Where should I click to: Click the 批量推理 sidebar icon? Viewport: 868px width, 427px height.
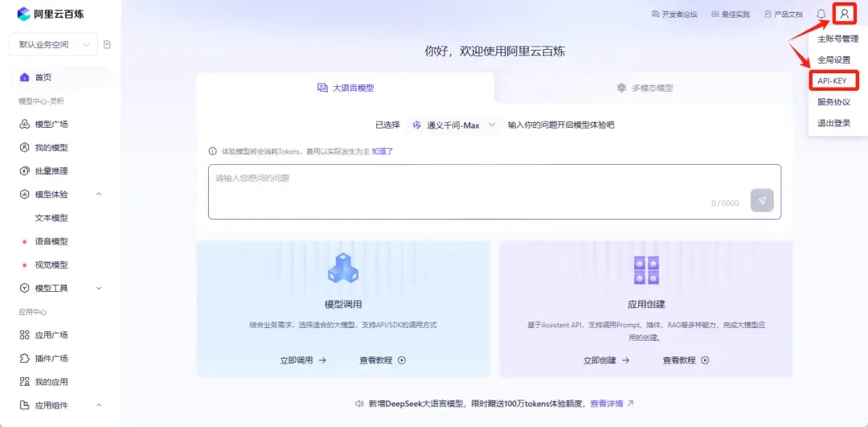pyautogui.click(x=24, y=171)
